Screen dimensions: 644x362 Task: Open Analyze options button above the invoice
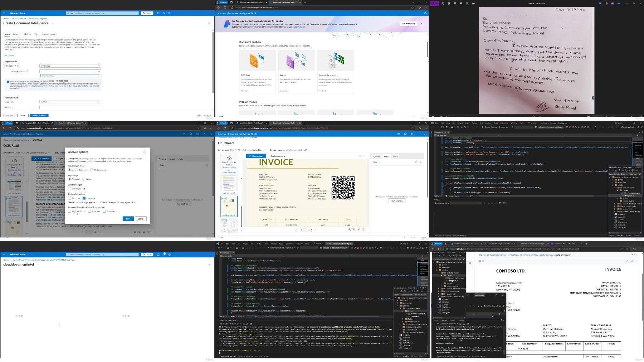point(278,156)
